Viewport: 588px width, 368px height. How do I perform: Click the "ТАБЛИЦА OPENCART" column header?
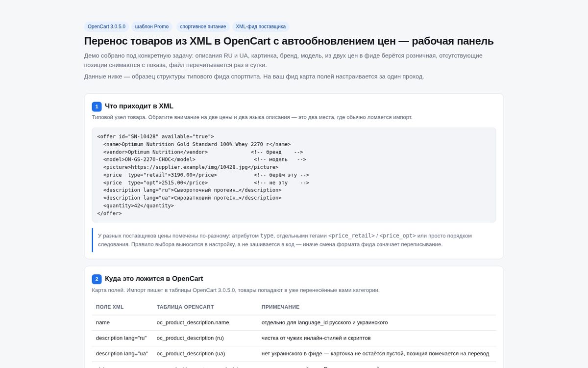185,307
